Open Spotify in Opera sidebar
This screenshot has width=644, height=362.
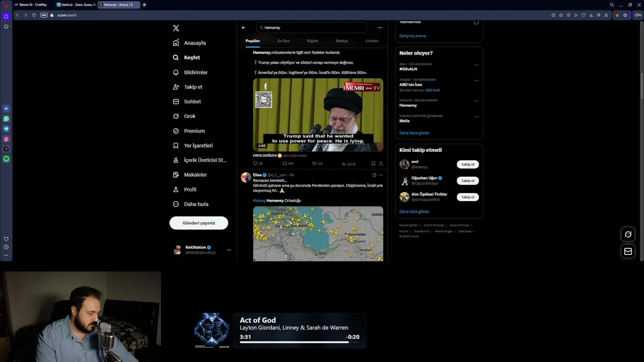click(x=6, y=159)
